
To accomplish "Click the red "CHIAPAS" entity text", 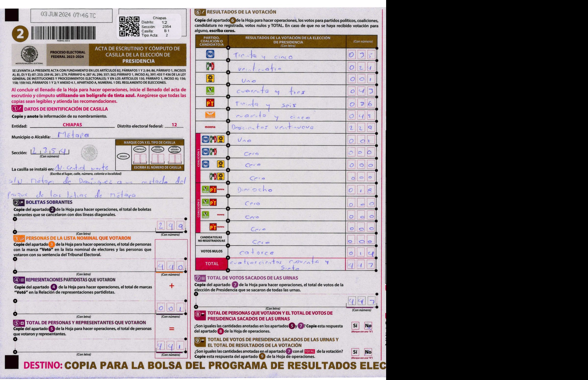I will 72,125.
